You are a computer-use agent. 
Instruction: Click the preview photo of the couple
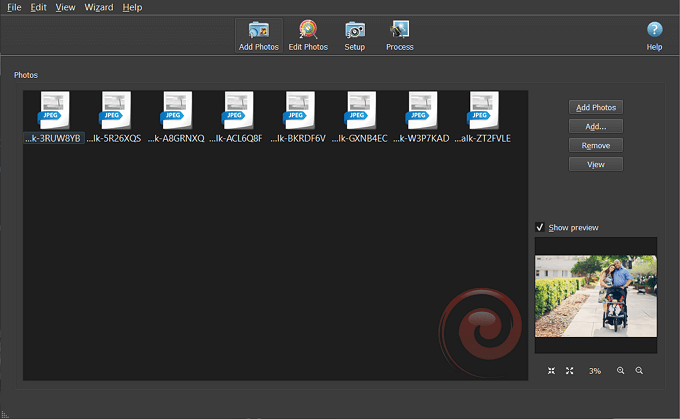[596, 296]
